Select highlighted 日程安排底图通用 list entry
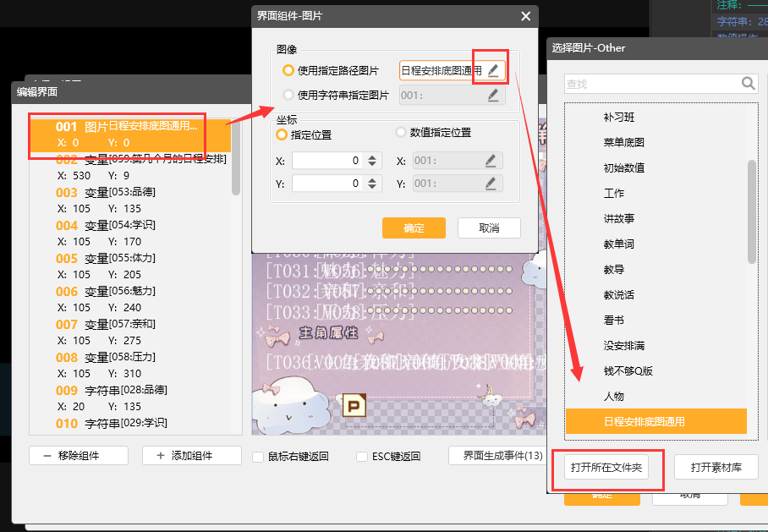Image resolution: width=768 pixels, height=532 pixels. pos(656,421)
